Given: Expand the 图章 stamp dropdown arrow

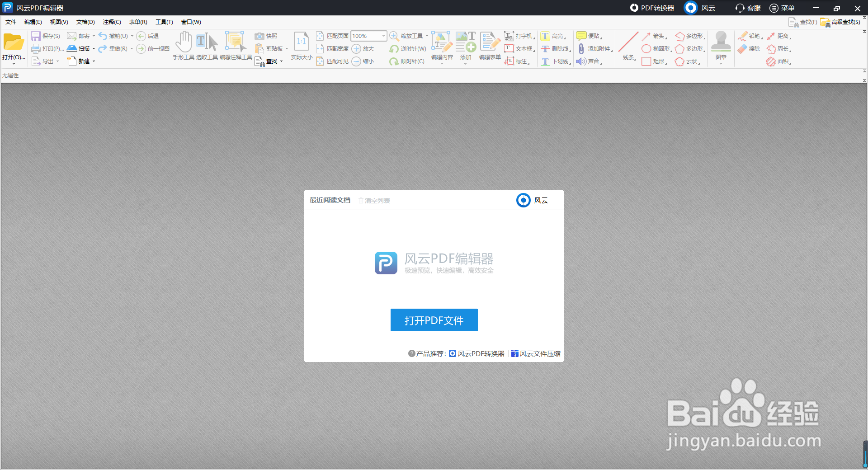Looking at the screenshot, I should pos(721,64).
